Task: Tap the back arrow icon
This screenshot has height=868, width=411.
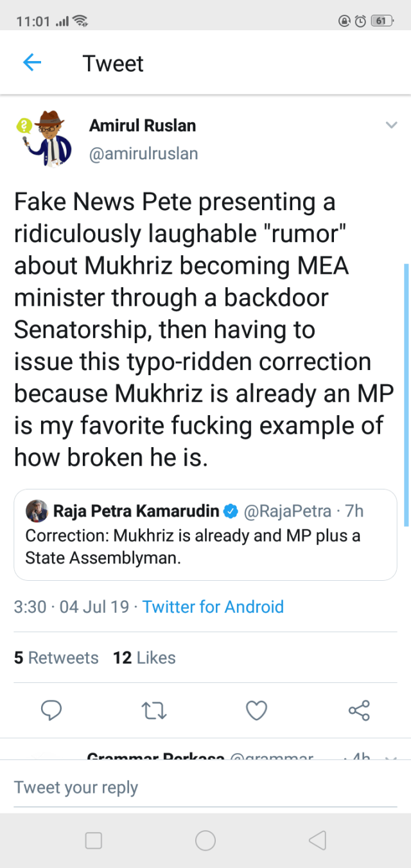Action: coord(31,62)
